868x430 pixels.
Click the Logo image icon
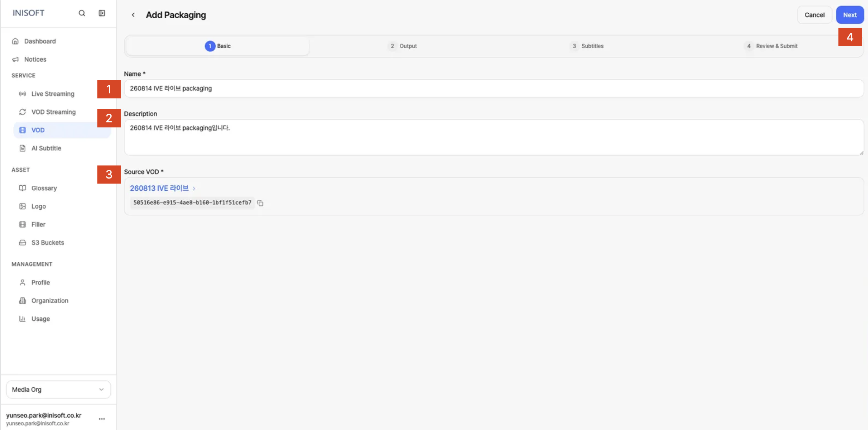(x=22, y=206)
